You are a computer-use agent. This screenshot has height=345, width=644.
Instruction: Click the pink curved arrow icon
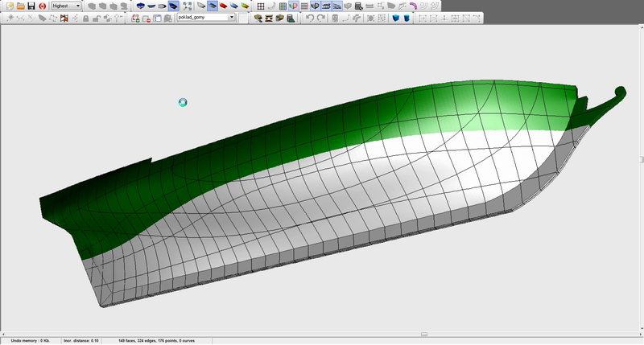pos(413,6)
